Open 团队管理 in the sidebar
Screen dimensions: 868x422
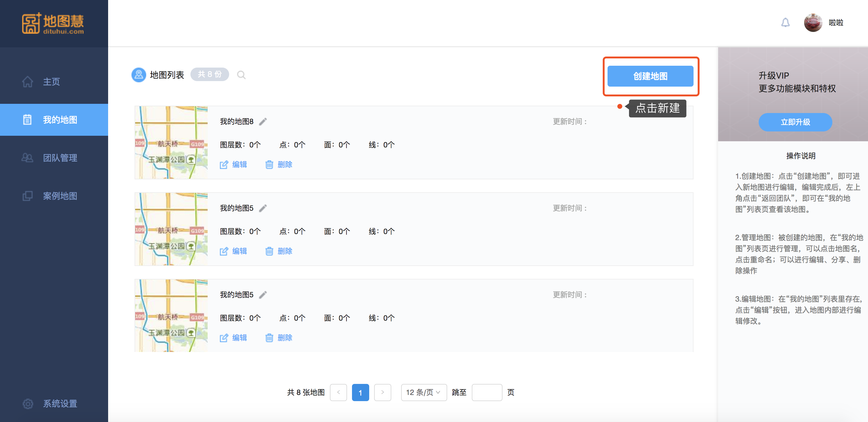pyautogui.click(x=60, y=158)
